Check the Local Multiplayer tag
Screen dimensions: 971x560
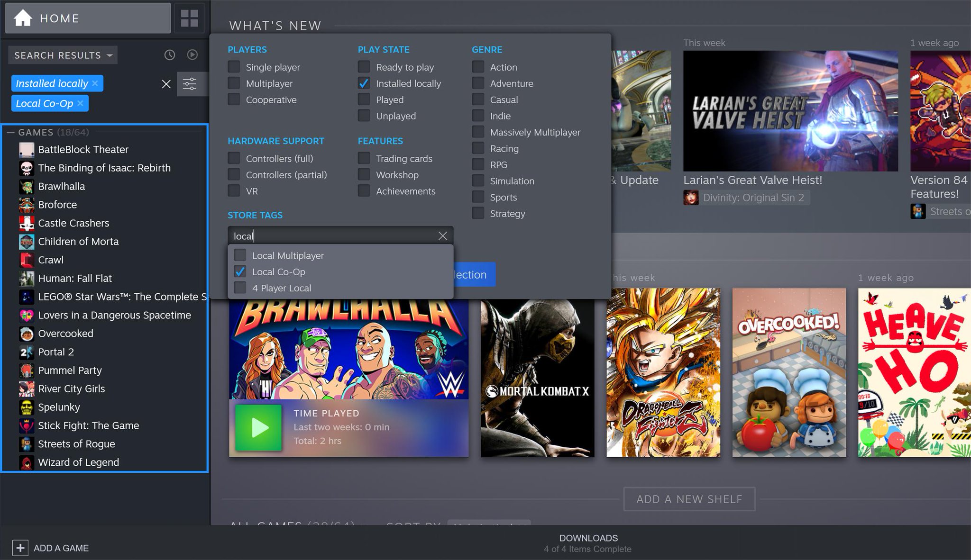pyautogui.click(x=240, y=255)
